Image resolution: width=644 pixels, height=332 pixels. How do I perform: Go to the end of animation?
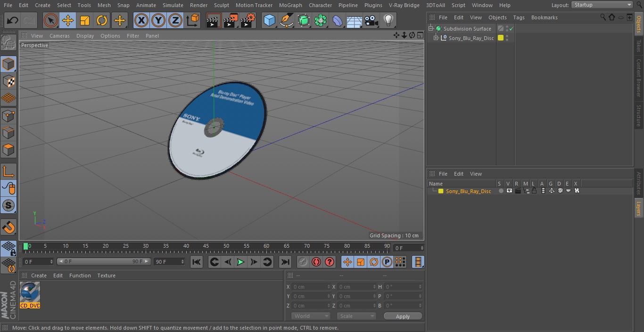tap(285, 262)
